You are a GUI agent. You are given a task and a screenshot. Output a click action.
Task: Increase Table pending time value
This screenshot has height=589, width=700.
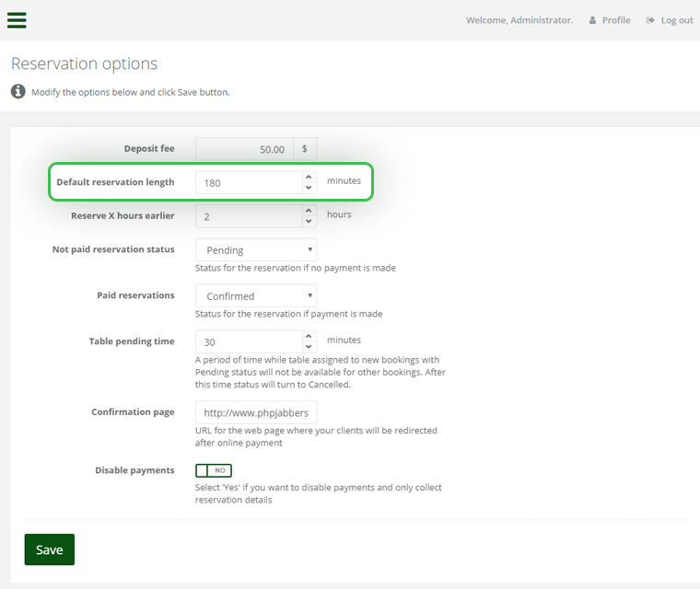click(309, 337)
